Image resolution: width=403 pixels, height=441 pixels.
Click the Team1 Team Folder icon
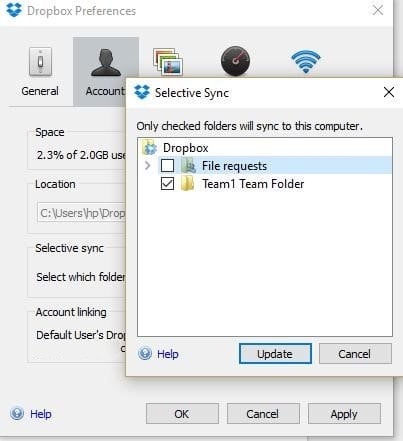point(188,184)
